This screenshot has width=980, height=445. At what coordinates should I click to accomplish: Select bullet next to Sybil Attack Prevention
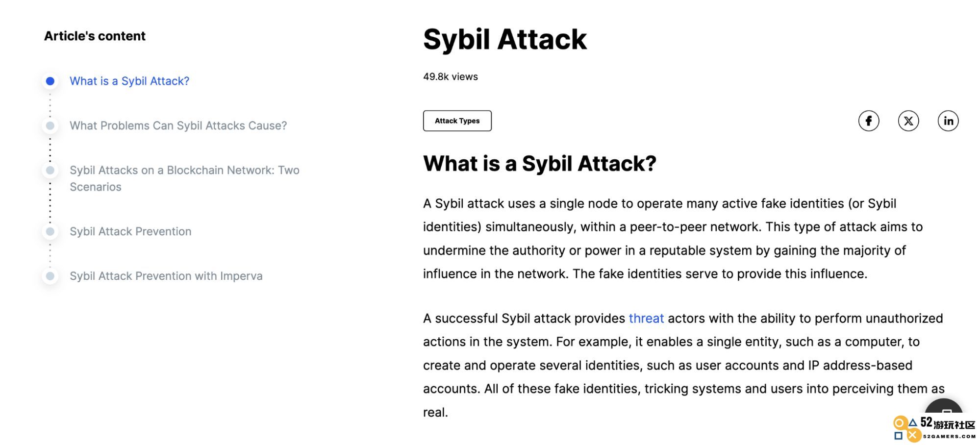tap(50, 231)
